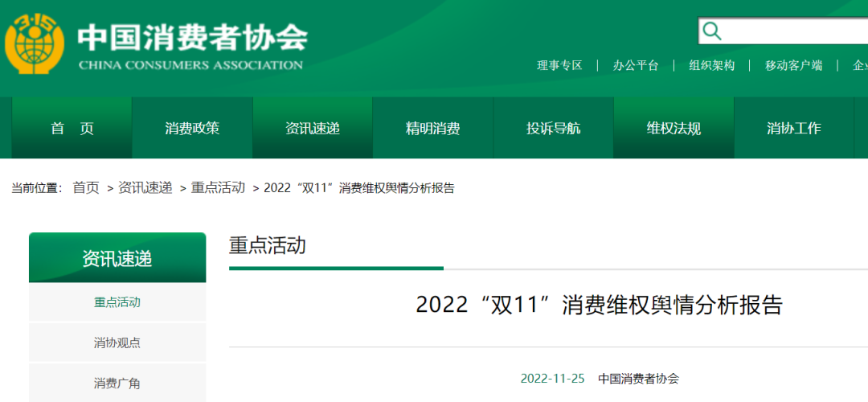Click the China Consumers Association 3·15 logo
The image size is (868, 402).
click(35, 43)
